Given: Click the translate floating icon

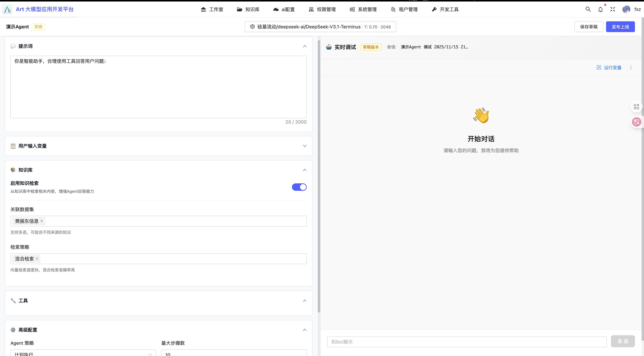Looking at the screenshot, I should coord(636,122).
